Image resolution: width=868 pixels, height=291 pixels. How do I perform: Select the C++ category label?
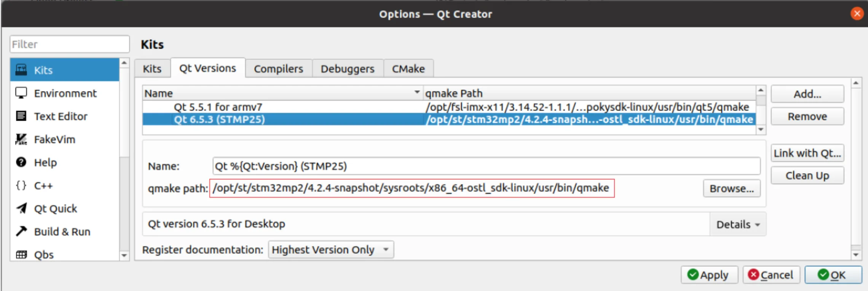(43, 186)
